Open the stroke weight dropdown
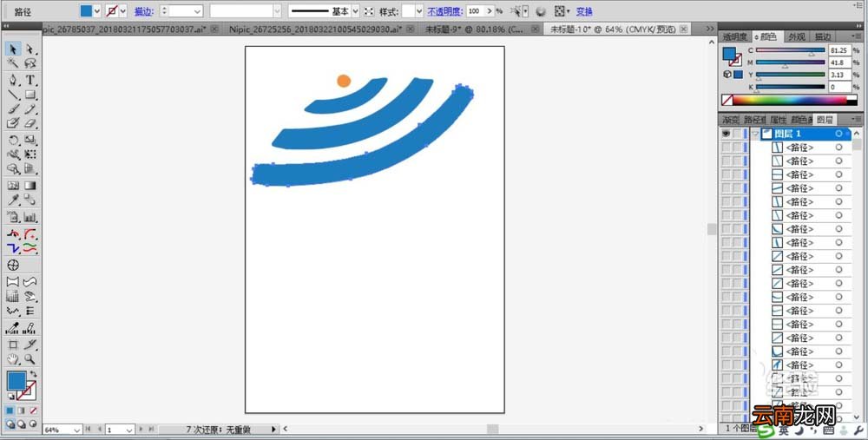The width and height of the screenshot is (868, 440). pos(198,11)
